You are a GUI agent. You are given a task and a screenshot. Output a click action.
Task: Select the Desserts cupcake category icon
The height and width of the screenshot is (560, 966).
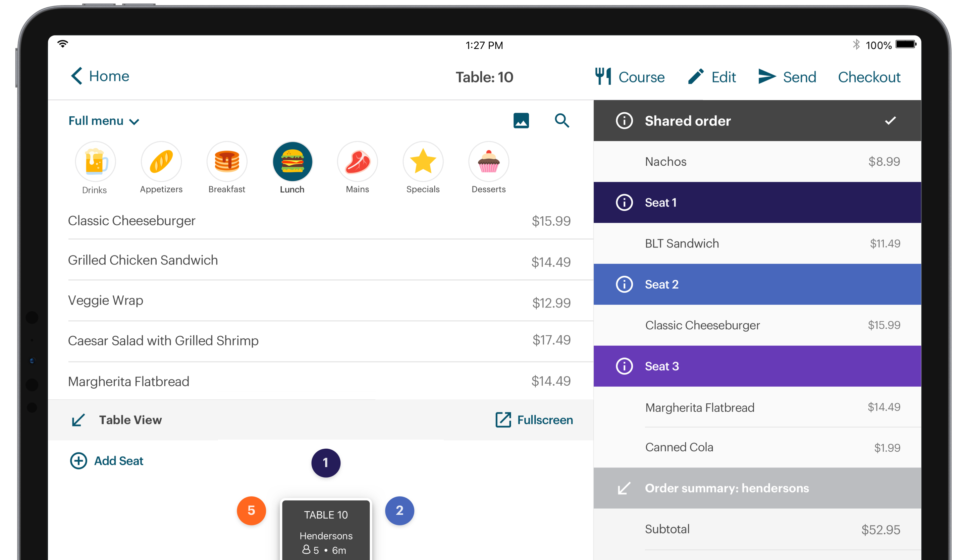coord(488,161)
